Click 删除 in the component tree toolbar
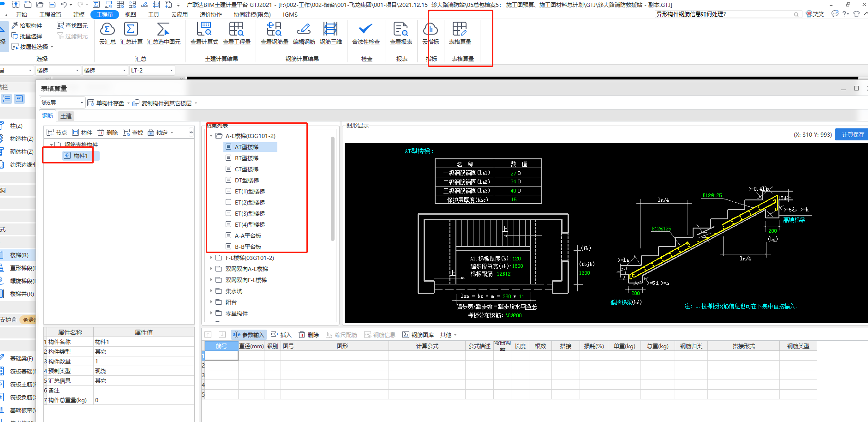 (x=108, y=133)
